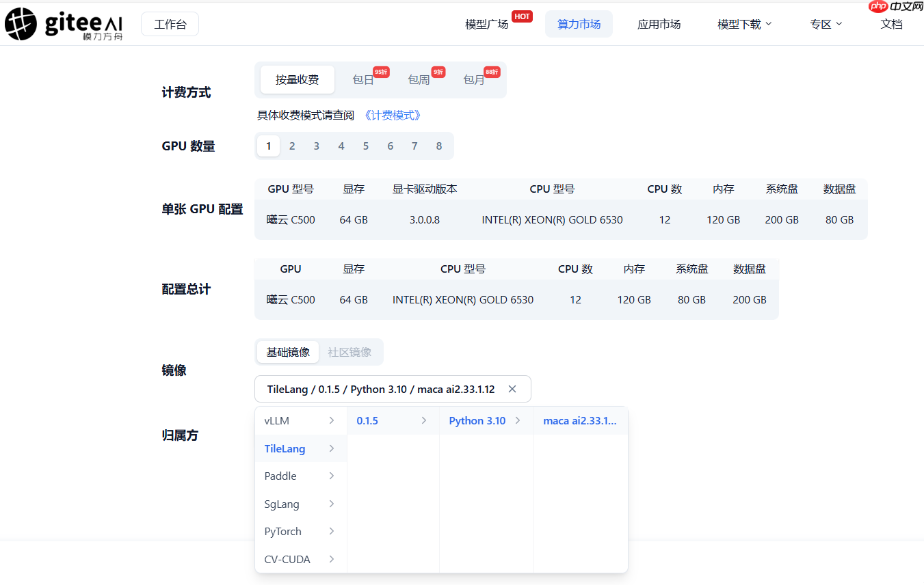
Task: Open the 文档 page from the navbar
Action: [x=891, y=23]
